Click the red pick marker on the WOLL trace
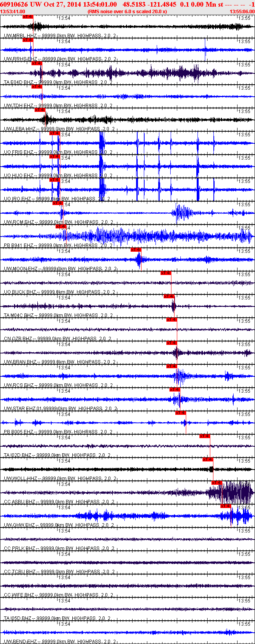Screen dimensions: 255x644 tap(208, 460)
